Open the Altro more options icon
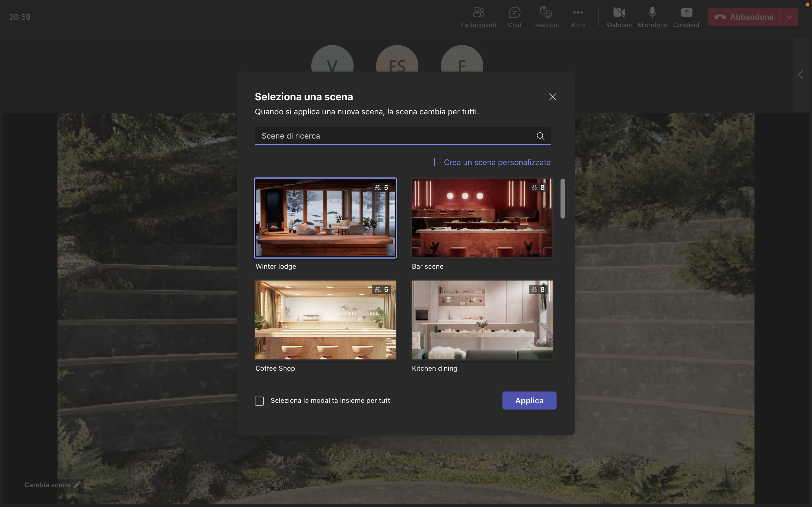Image resolution: width=812 pixels, height=507 pixels. [577, 13]
